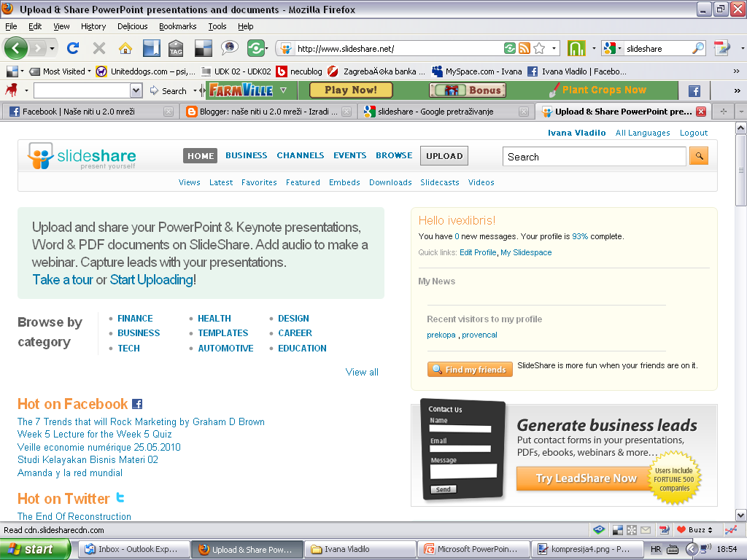Click the TAG toolbar icon

(x=176, y=48)
